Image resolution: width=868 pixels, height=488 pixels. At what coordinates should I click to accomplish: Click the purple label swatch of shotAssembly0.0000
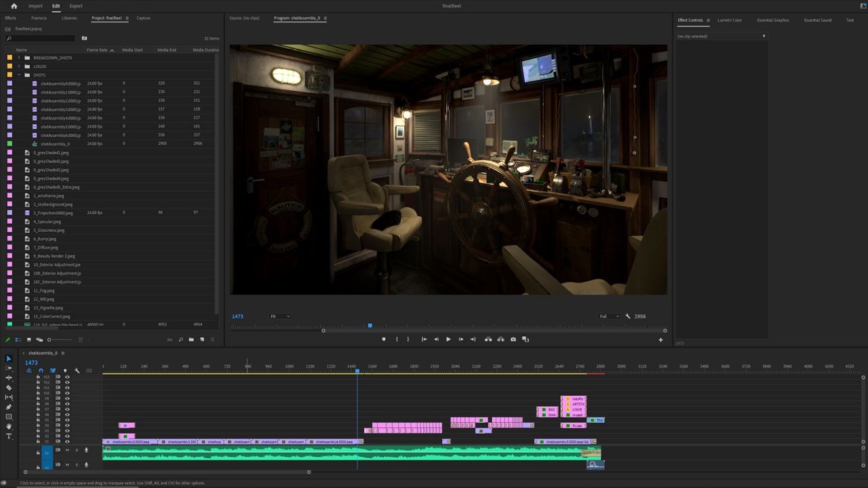point(9,83)
